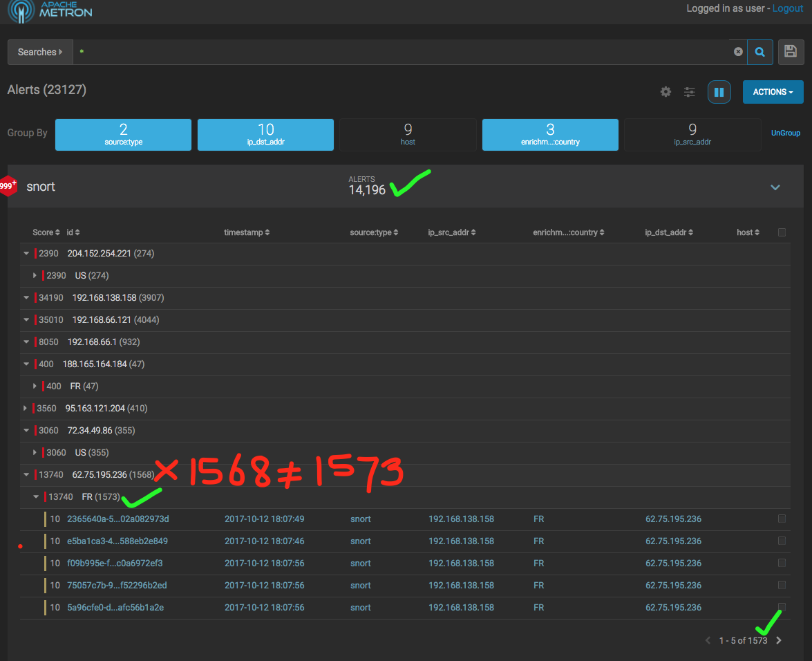Toggle Group By host
Viewport: 812px width, 661px height.
coord(408,135)
